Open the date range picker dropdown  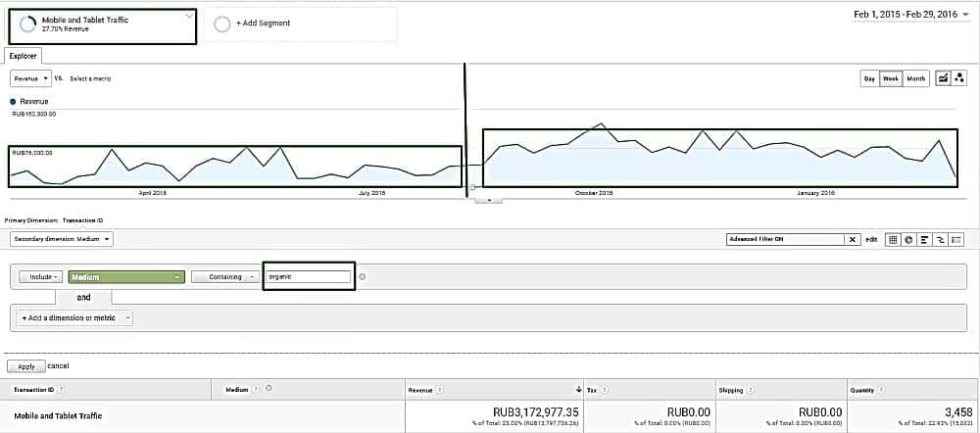point(910,14)
